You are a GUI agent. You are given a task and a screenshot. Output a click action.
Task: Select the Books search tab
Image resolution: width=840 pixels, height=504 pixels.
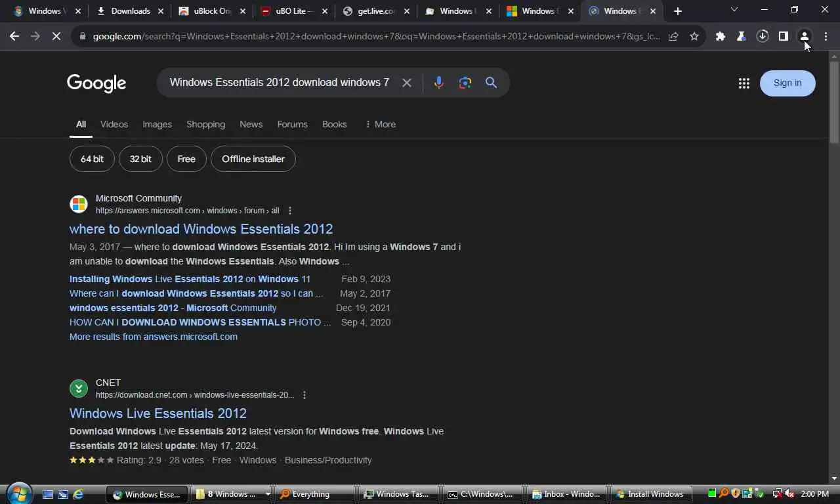334,124
